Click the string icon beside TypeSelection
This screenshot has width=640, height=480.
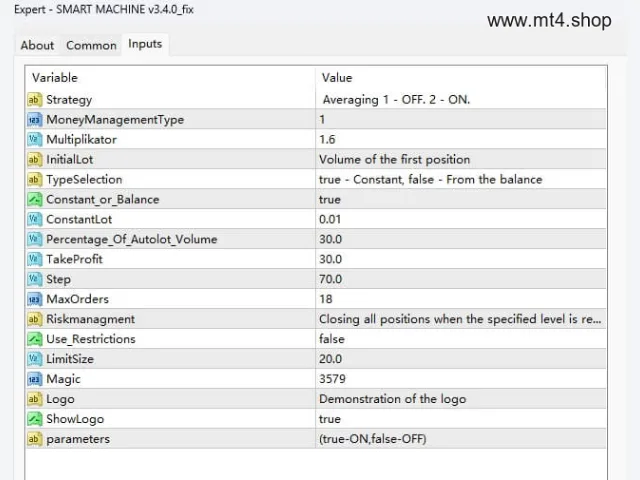pyautogui.click(x=35, y=180)
